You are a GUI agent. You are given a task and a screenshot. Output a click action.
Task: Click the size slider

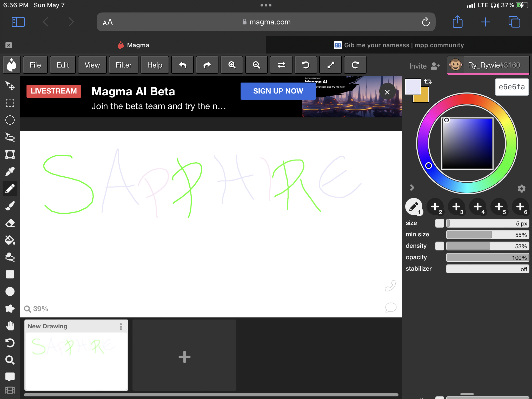point(488,223)
